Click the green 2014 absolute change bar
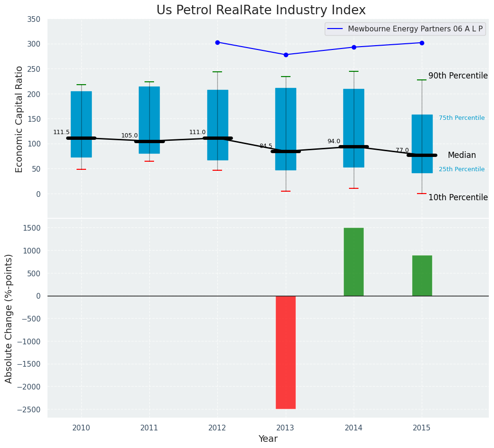Viewport: 494px width, 448px height. point(353,262)
